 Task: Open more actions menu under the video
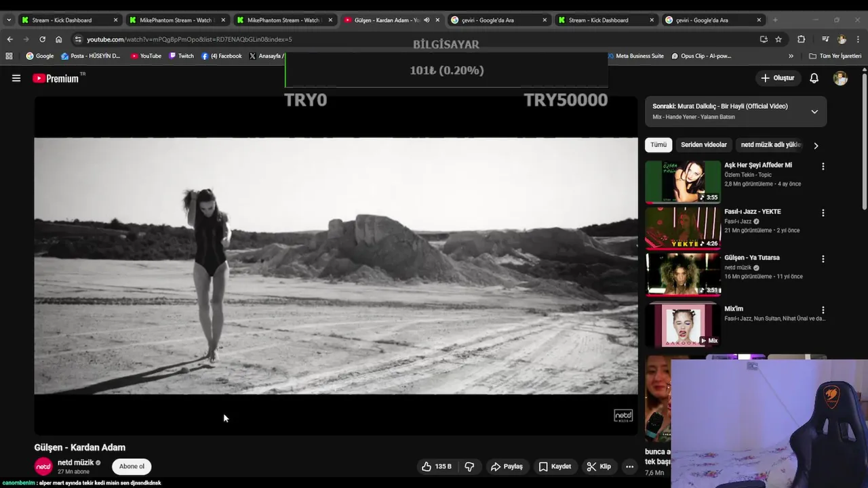(x=629, y=466)
